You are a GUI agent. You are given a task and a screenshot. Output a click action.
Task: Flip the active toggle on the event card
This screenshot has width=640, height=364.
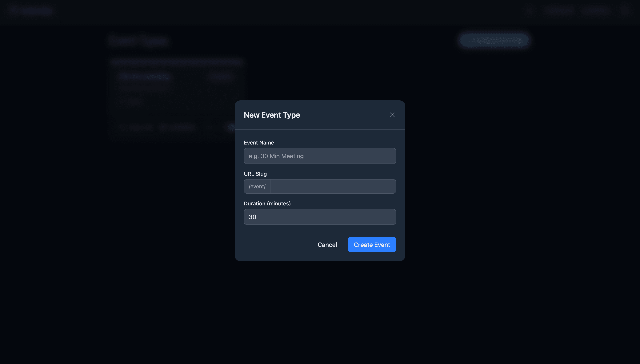pyautogui.click(x=220, y=76)
